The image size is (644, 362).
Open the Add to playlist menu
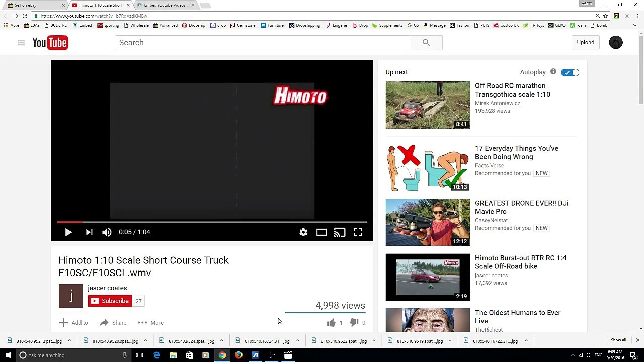(x=73, y=323)
